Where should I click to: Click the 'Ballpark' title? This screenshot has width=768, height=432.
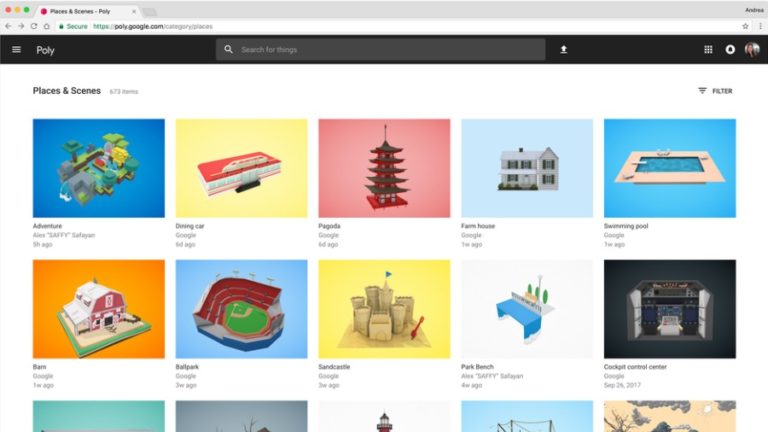click(187, 366)
